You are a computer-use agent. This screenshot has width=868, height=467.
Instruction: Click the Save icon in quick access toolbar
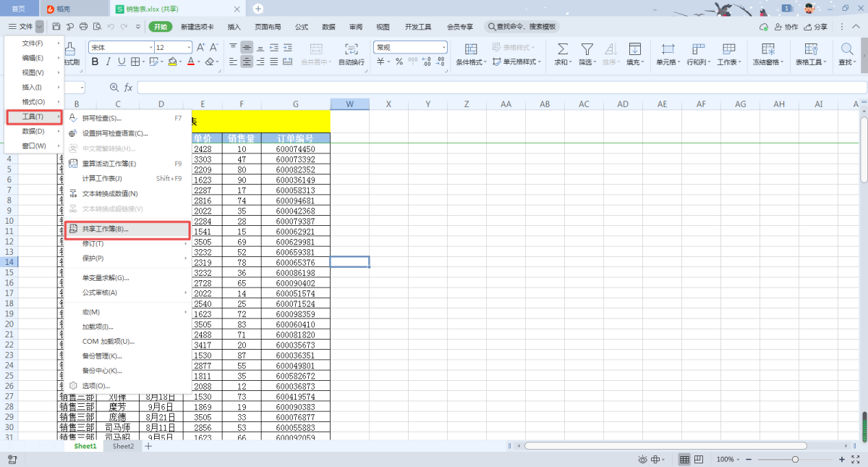(x=56, y=27)
